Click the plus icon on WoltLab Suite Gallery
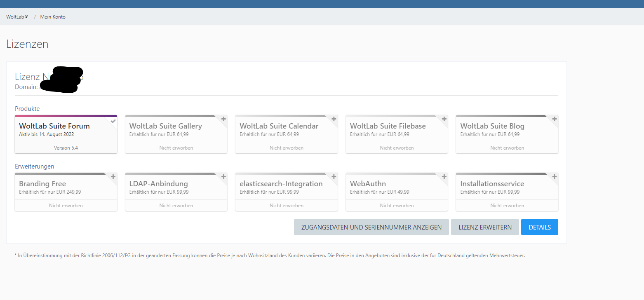The width and height of the screenshot is (644, 300). pos(223,119)
